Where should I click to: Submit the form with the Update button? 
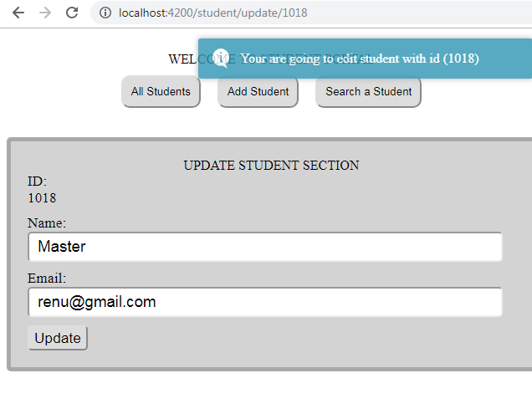click(x=58, y=338)
